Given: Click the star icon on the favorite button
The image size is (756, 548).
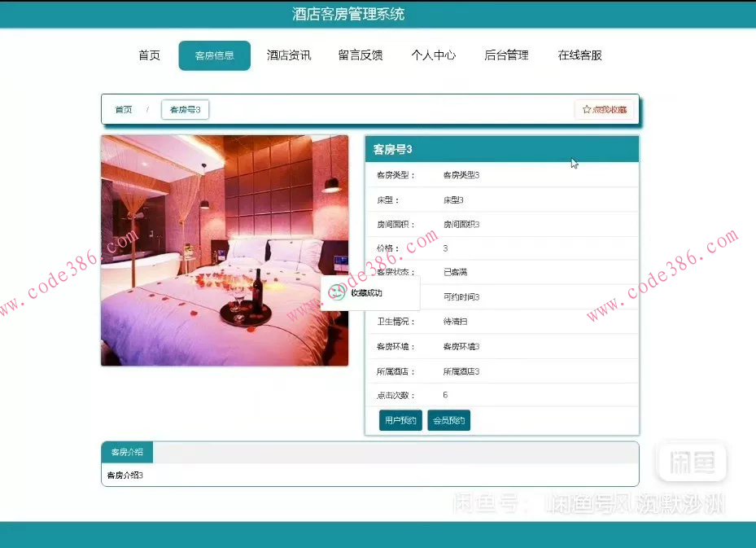Looking at the screenshot, I should (x=586, y=108).
